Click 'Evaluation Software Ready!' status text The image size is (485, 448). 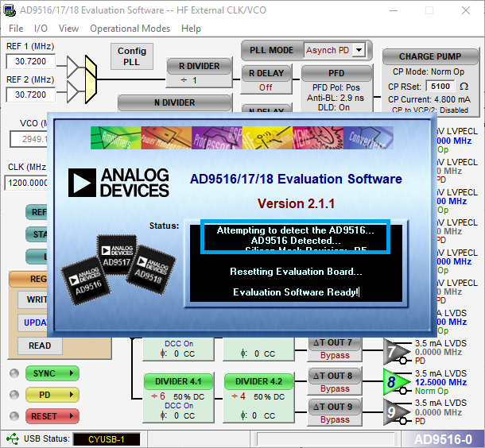296,292
